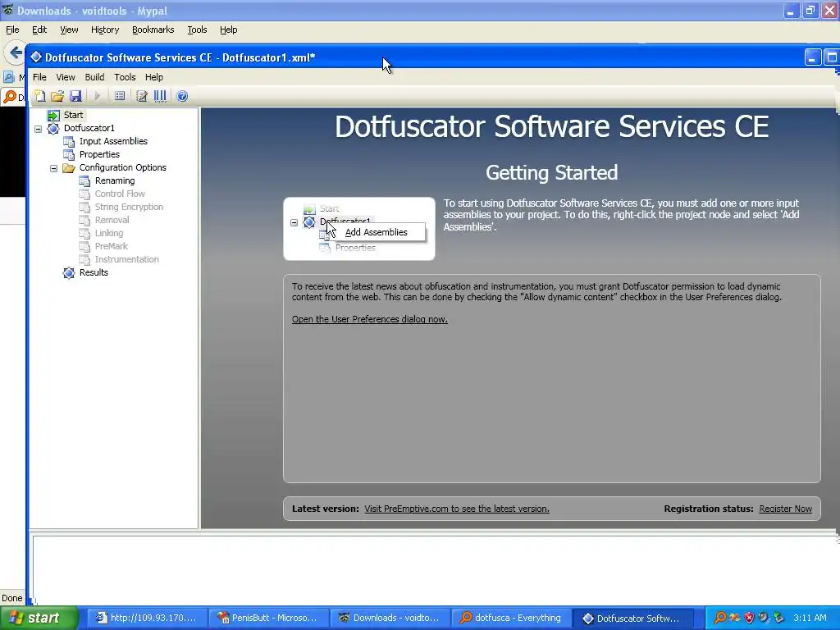Click the Results node icon
Image resolution: width=840 pixels, height=630 pixels.
click(x=69, y=272)
